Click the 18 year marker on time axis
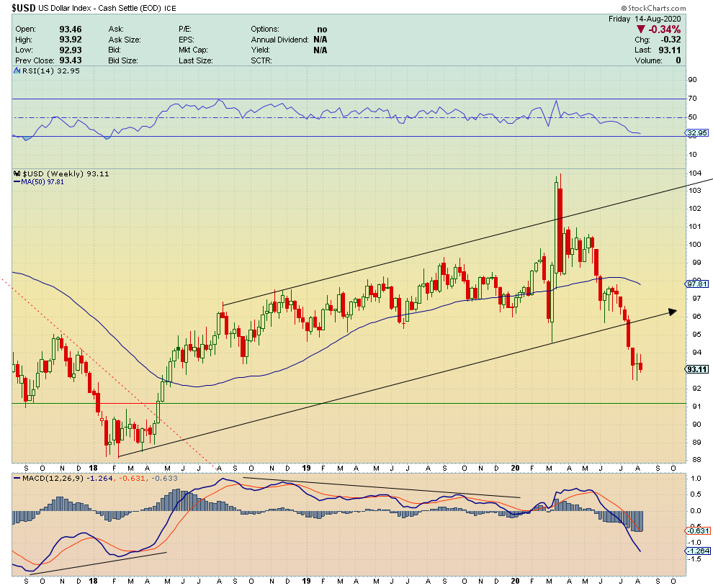 coord(92,579)
